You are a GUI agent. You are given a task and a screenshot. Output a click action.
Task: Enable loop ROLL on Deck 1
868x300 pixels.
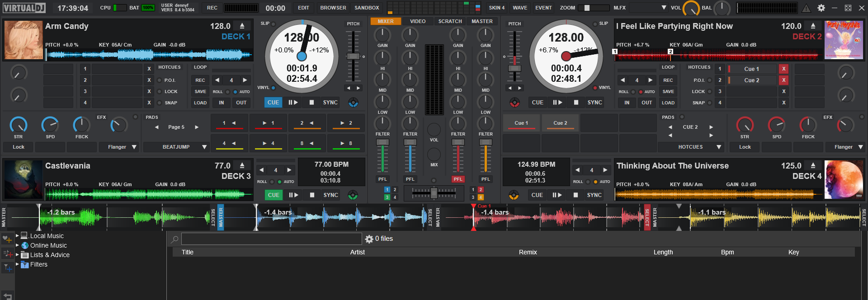228,92
